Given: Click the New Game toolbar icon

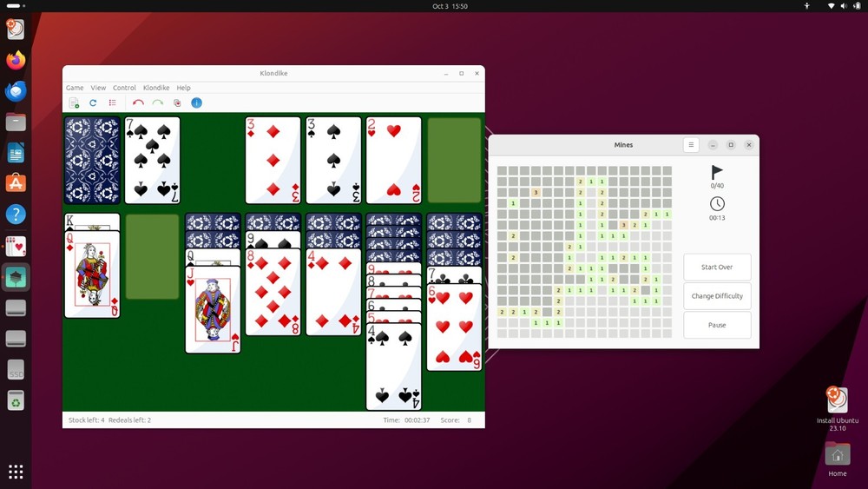Looking at the screenshot, I should pos(74,103).
